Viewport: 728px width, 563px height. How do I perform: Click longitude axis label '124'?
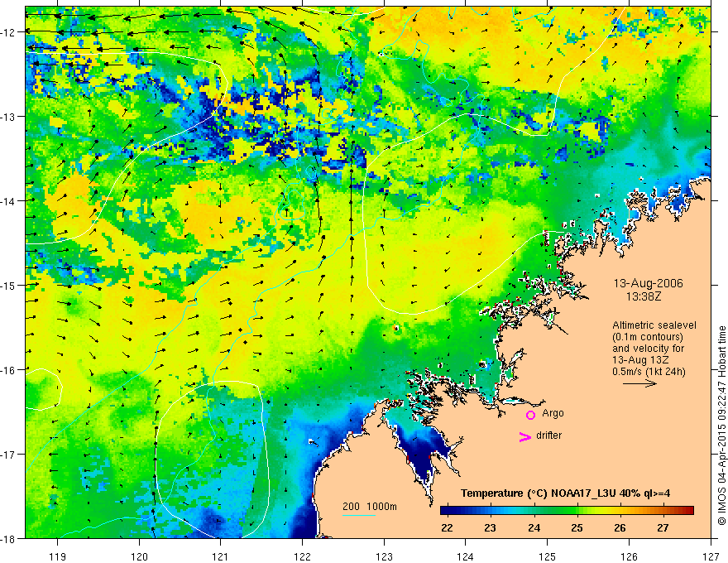[x=466, y=556]
